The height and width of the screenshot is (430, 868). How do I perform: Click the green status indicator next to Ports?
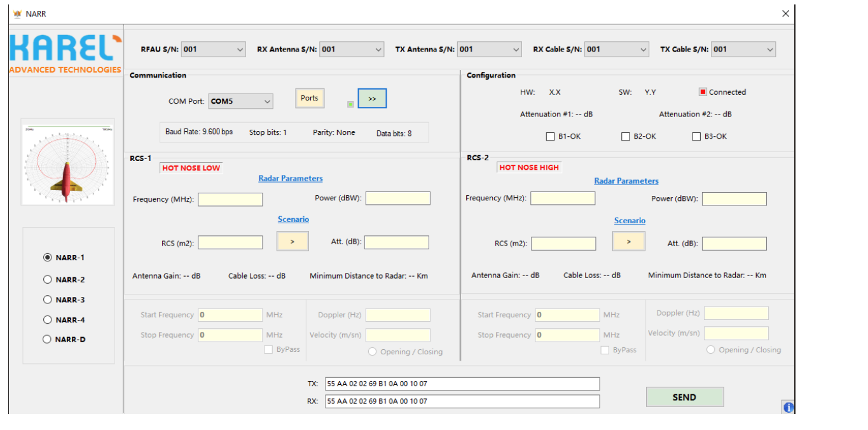[x=350, y=104]
